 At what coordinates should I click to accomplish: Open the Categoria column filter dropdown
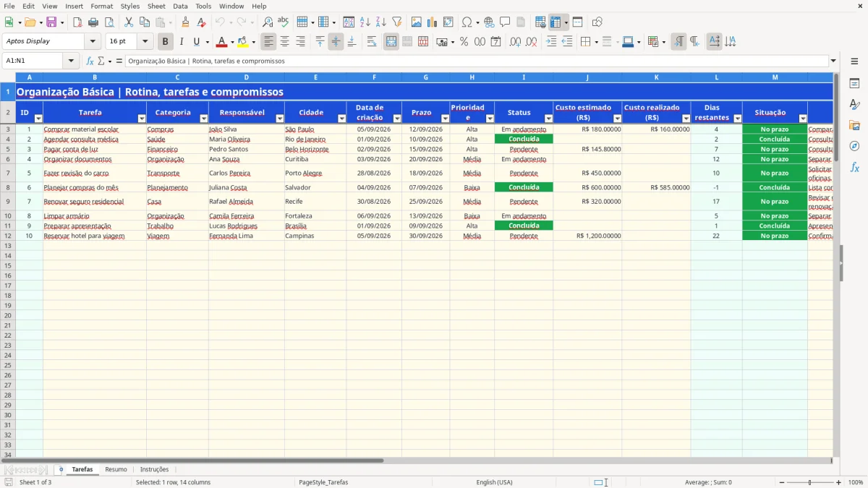pos(204,119)
